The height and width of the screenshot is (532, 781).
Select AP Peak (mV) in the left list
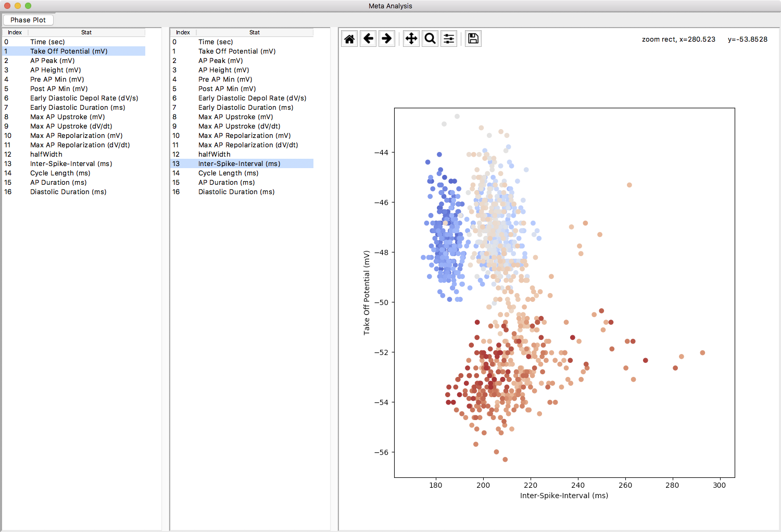click(73, 60)
